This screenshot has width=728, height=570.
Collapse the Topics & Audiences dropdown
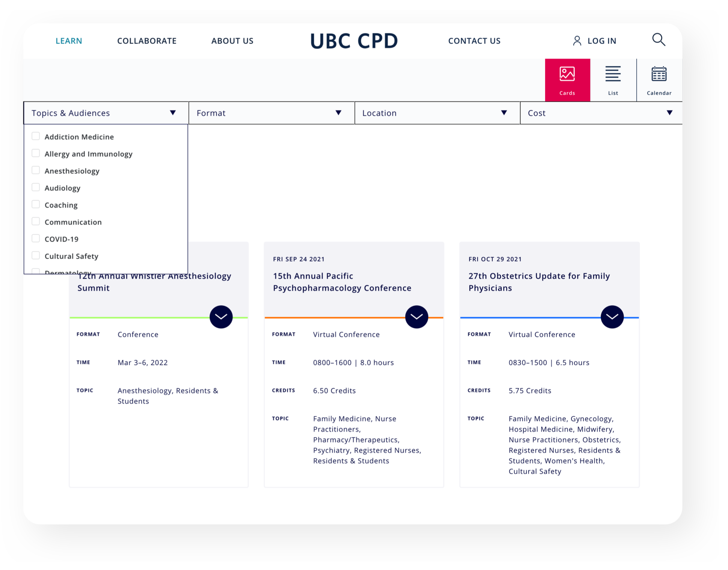pyautogui.click(x=106, y=113)
